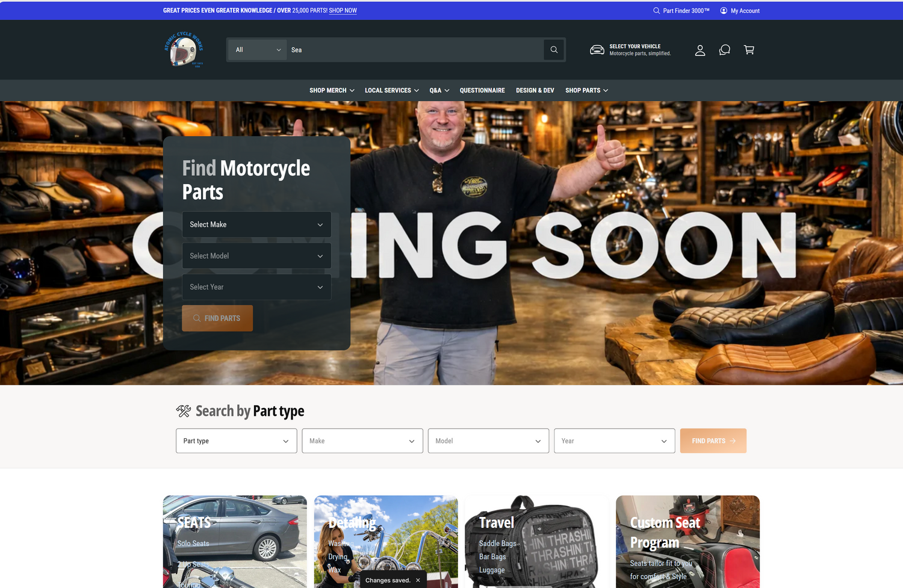Open the shopping cart icon
Viewport: 903px width, 588px height.
749,50
